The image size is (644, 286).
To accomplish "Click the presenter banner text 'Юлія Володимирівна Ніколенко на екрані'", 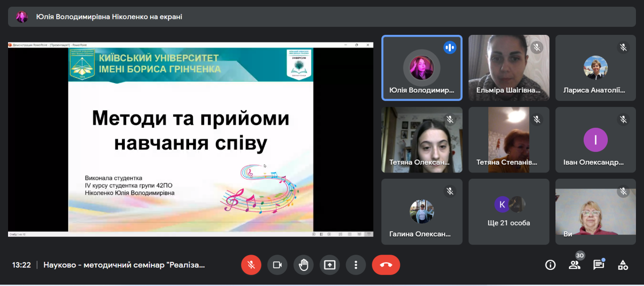I will 109,17.
